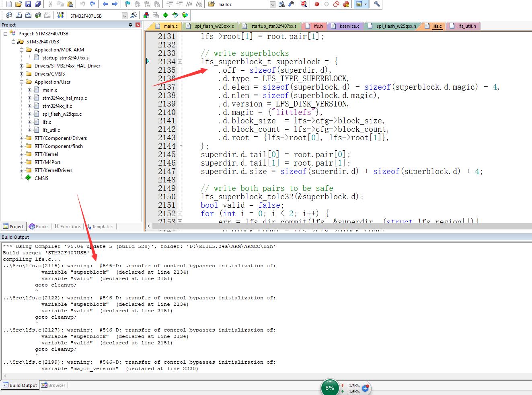Click the Save All icon
Screen dimensions: 532x395
37,4
